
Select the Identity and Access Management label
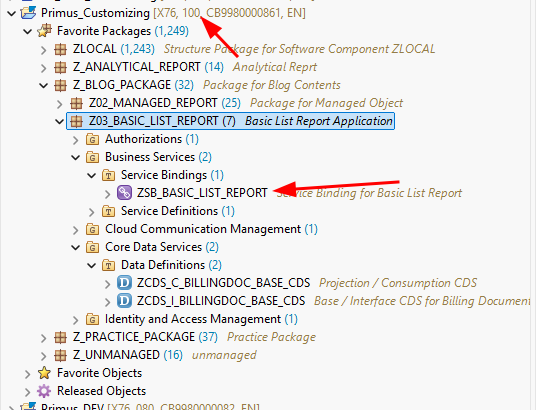pyautogui.click(x=193, y=319)
